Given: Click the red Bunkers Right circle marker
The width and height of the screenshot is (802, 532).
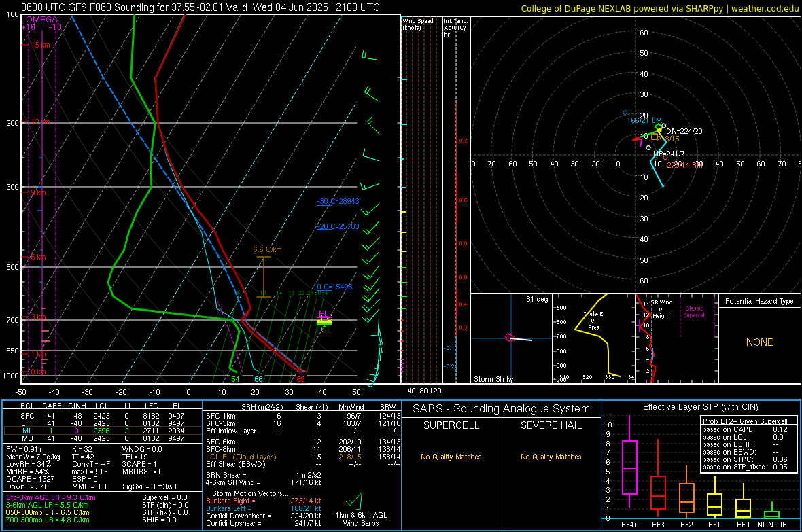Looking at the screenshot, I should pos(665,158).
